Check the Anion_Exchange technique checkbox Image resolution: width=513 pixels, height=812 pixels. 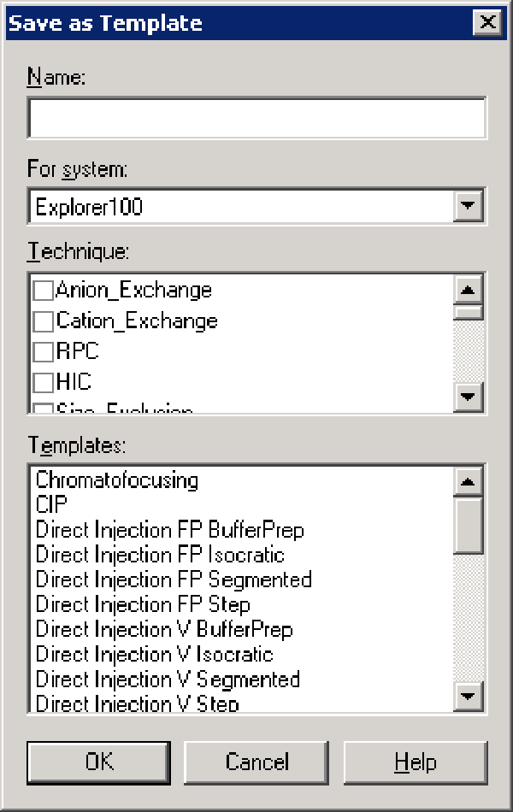(43, 290)
